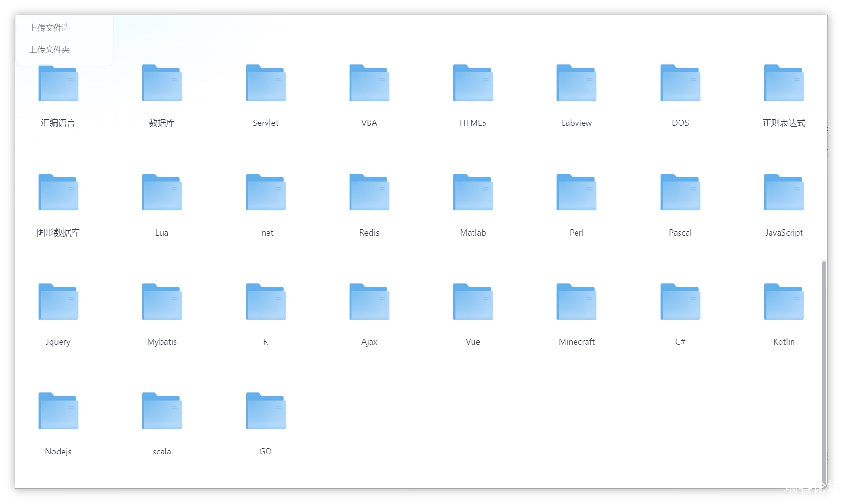Screen dimensions: 843x504
Task: Select the Nodejs folder icon
Action: point(58,411)
